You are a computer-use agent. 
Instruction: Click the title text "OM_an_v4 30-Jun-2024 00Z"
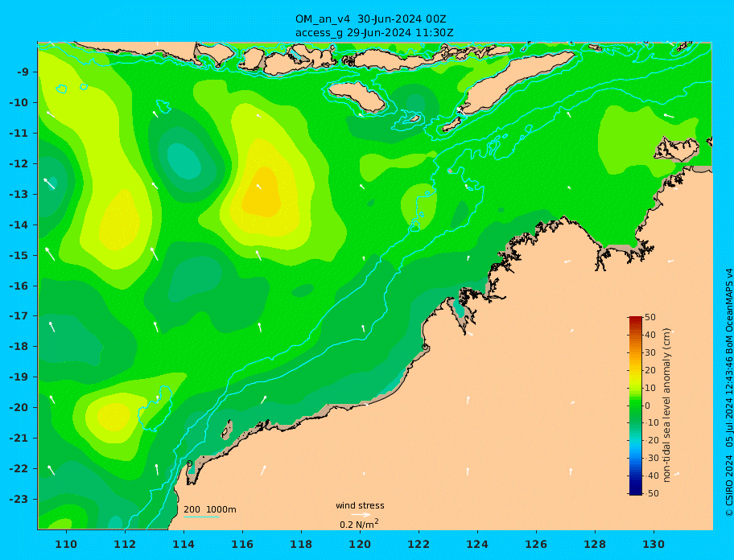pos(370,19)
